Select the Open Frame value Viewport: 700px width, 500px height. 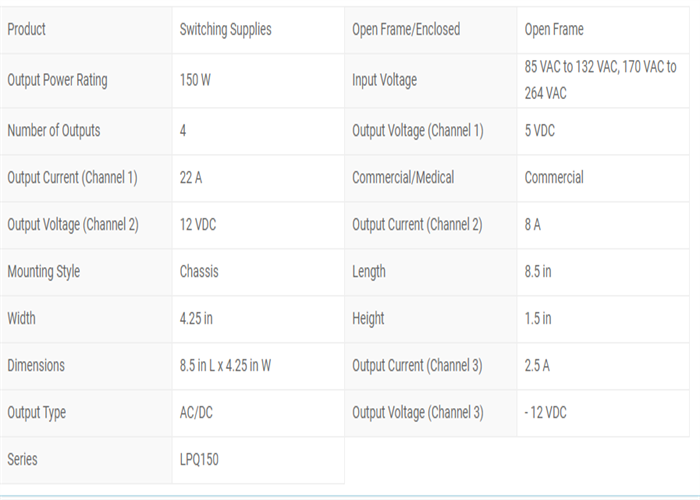pos(554,29)
